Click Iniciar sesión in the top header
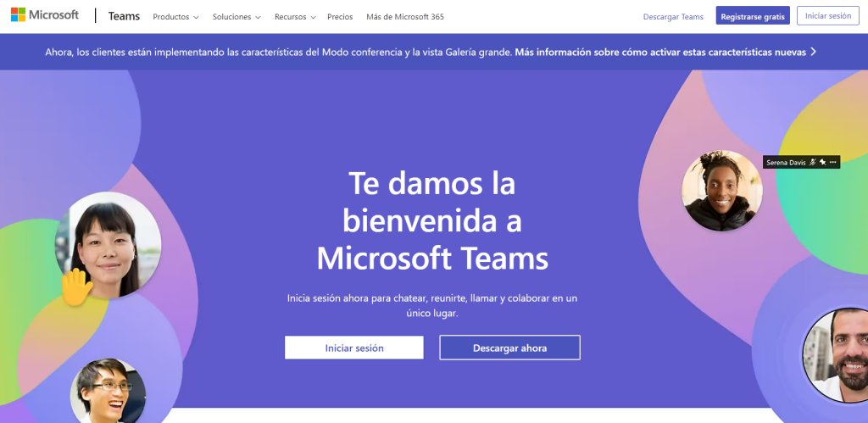Viewport: 868px width, 423px height. click(x=828, y=15)
